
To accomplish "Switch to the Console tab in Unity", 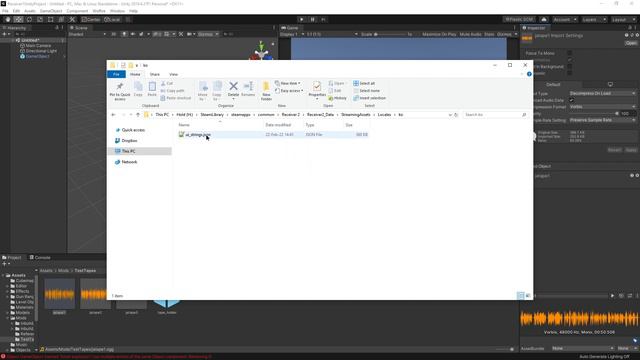I will pos(40,258).
